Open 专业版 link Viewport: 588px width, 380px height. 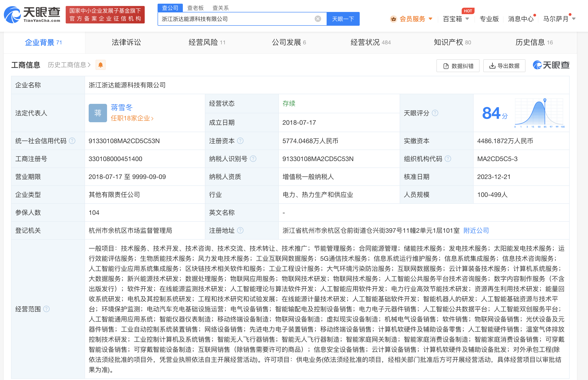tap(489, 19)
